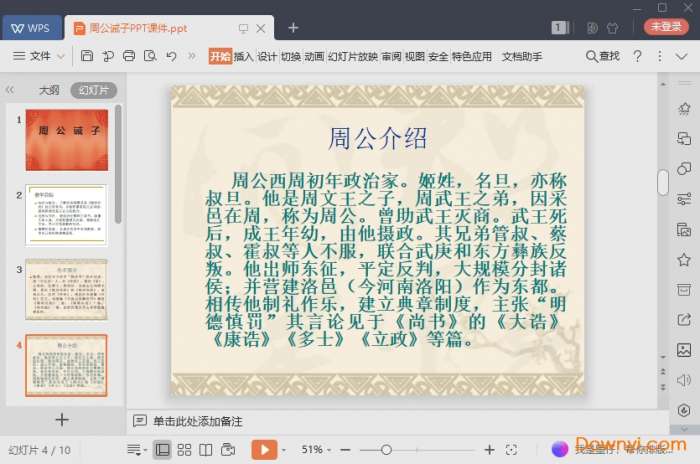Switch to Normal view icon
Image resolution: width=700 pixels, height=464 pixels.
(x=162, y=449)
